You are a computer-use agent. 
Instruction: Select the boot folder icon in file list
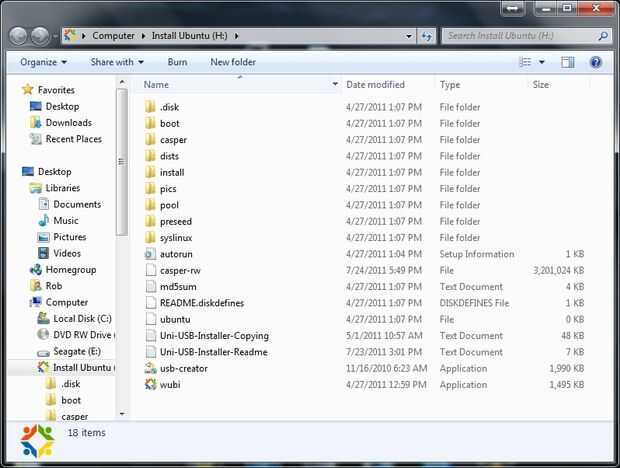pyautogui.click(x=150, y=123)
